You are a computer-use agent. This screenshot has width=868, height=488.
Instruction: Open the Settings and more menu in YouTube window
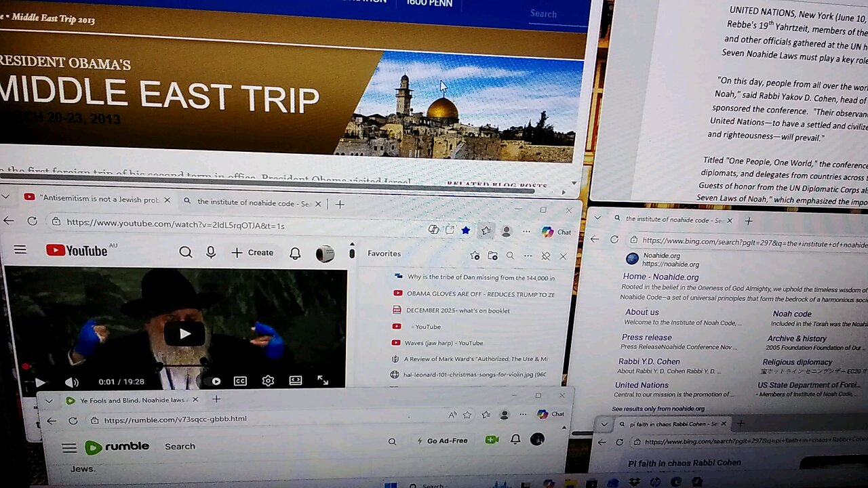(526, 232)
